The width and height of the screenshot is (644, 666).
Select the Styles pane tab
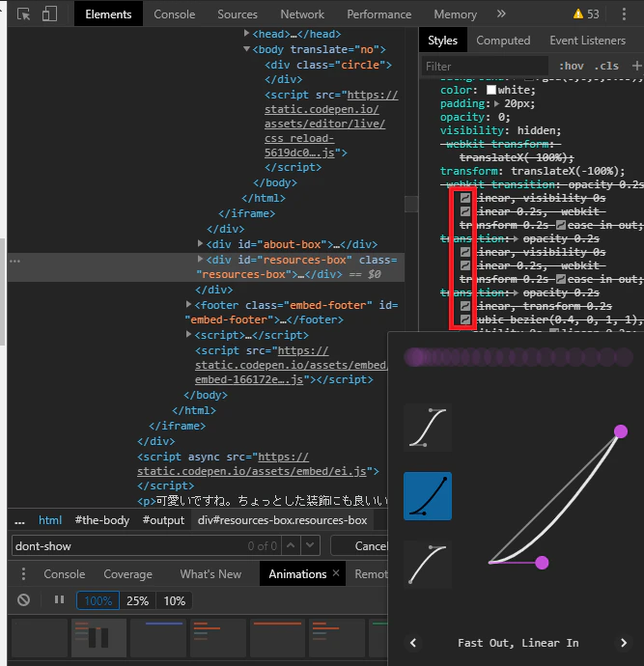click(442, 41)
